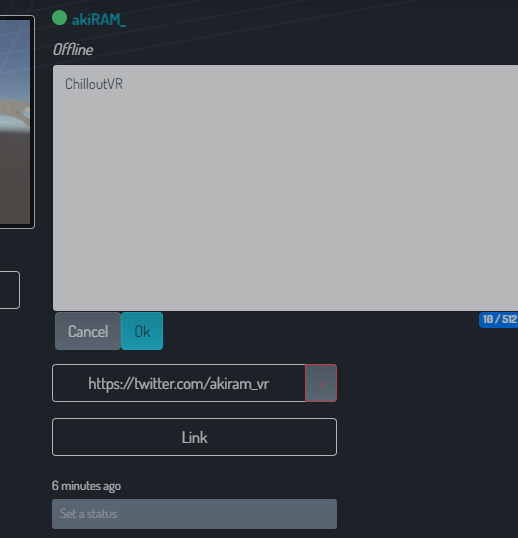Click the 10 / 512 character counter badge
The image size is (518, 538).
(x=498, y=320)
